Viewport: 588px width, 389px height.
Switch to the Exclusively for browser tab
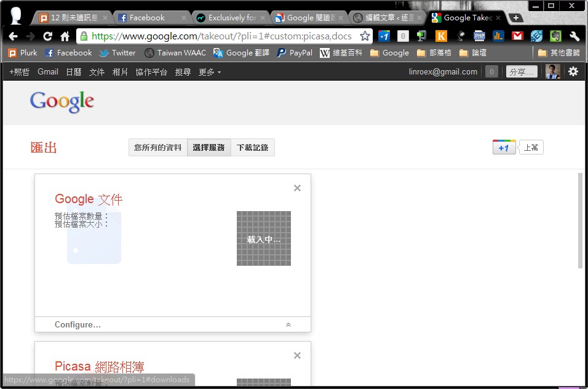[x=230, y=18]
